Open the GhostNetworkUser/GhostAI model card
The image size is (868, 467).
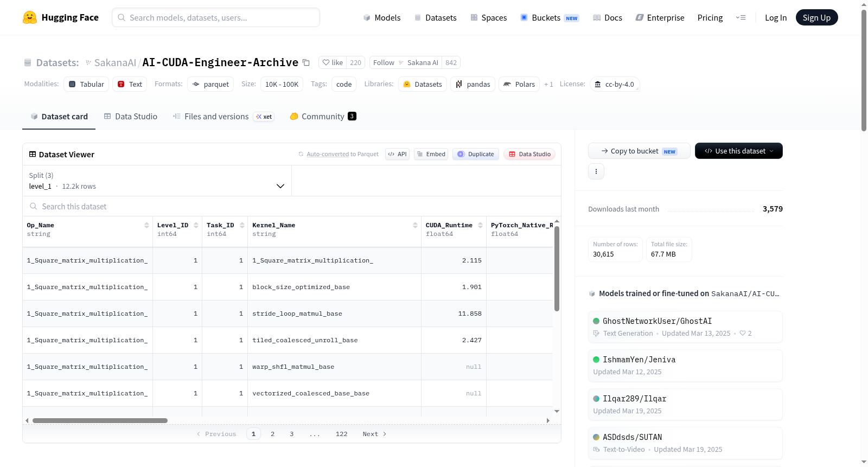(685, 327)
